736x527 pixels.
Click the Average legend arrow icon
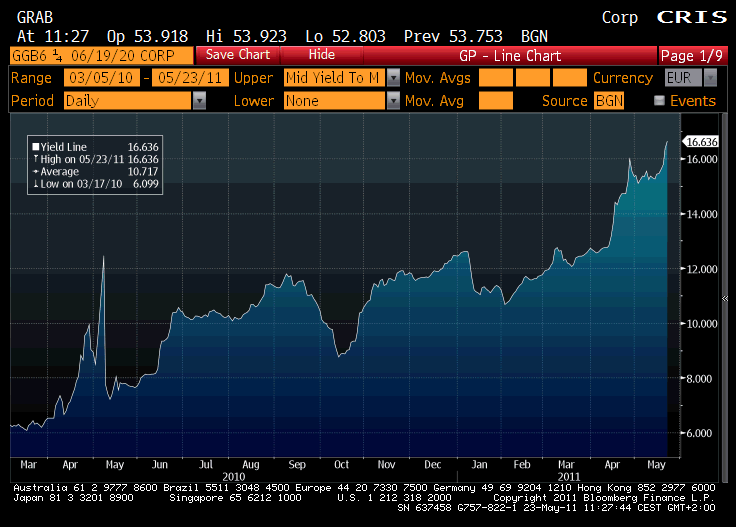[36, 172]
